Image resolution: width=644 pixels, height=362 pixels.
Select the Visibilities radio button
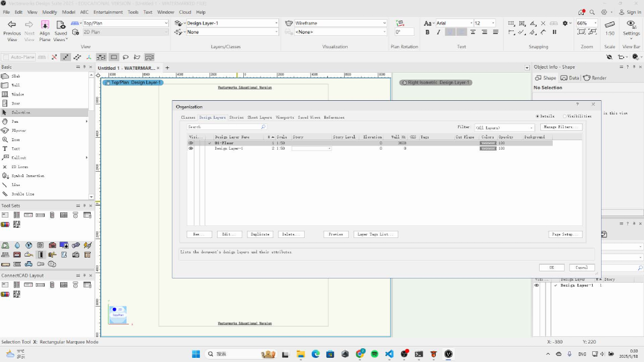(x=565, y=116)
